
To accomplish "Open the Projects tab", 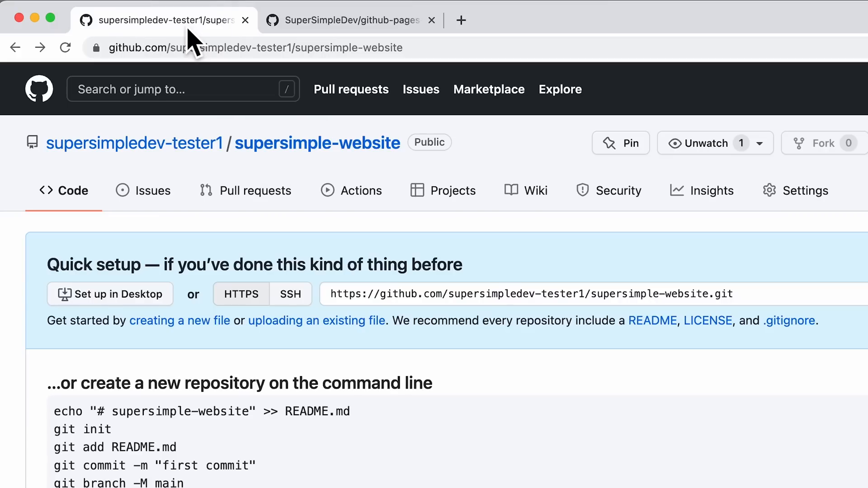I will tap(443, 191).
